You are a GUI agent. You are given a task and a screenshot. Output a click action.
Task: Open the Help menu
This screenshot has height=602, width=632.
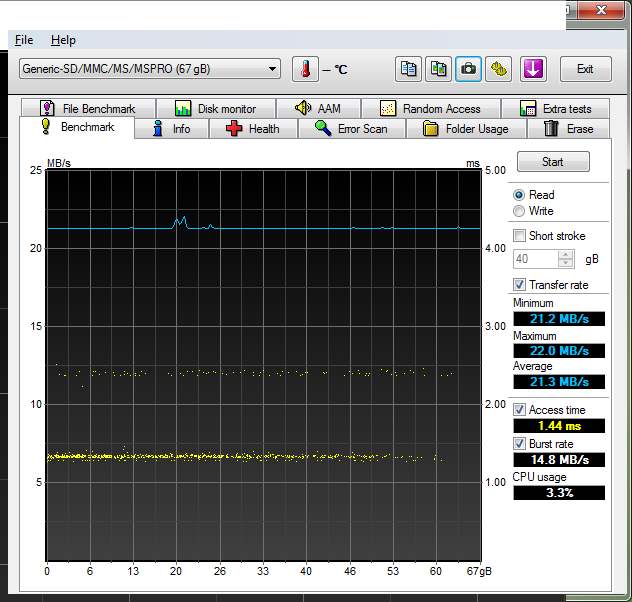pos(63,40)
